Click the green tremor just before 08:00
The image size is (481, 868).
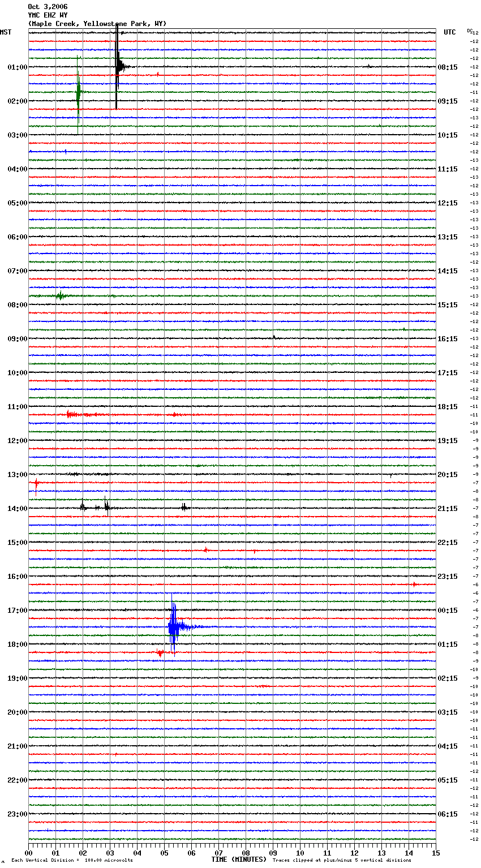coord(59,295)
